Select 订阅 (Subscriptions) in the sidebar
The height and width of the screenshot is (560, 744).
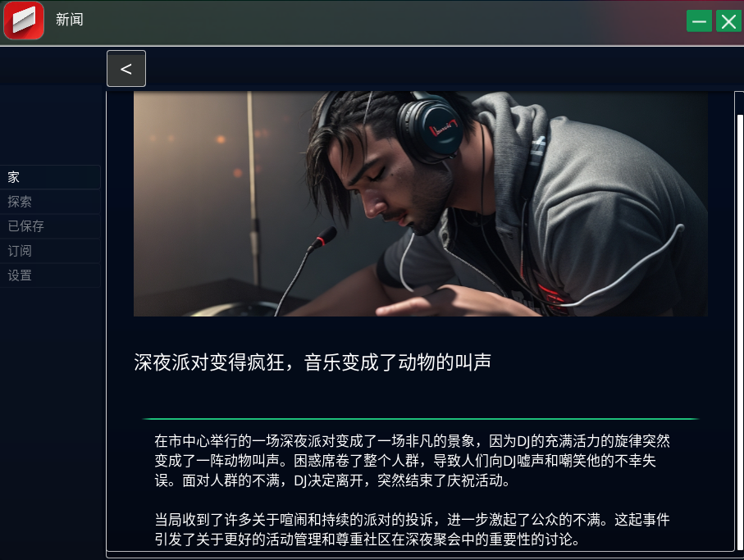(x=50, y=251)
